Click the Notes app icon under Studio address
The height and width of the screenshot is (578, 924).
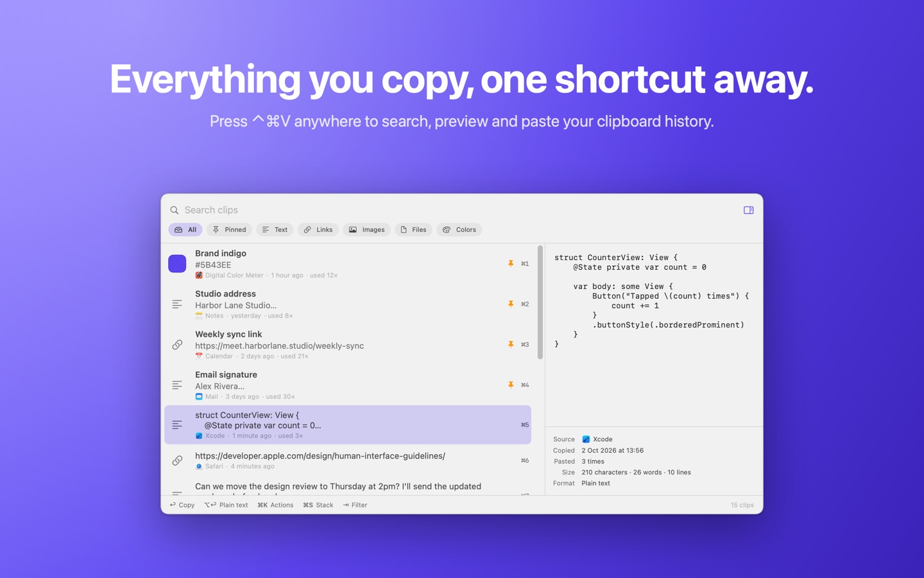click(199, 315)
